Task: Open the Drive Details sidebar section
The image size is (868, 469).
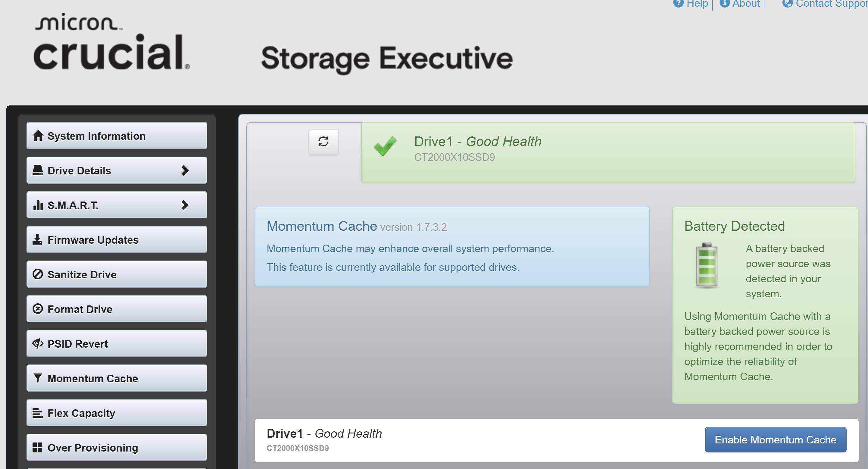Action: (101, 170)
